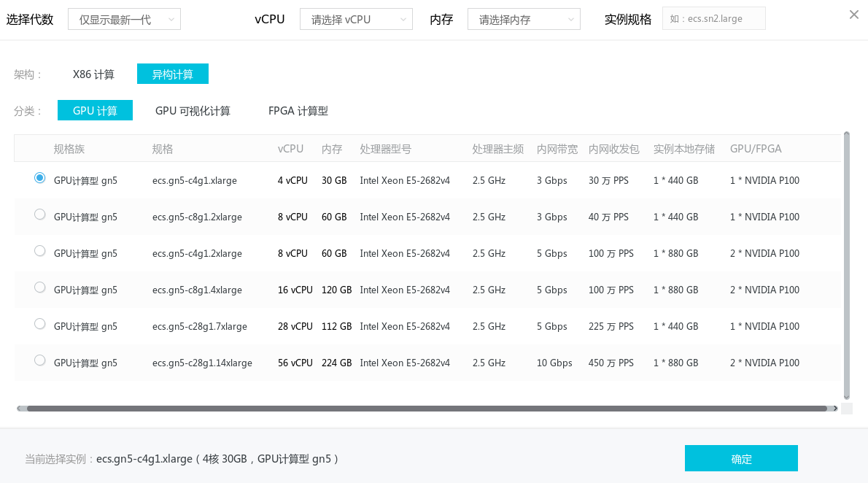Image resolution: width=868 pixels, height=483 pixels.
Task: Click the 30 GB memory cell
Action: tap(334, 180)
